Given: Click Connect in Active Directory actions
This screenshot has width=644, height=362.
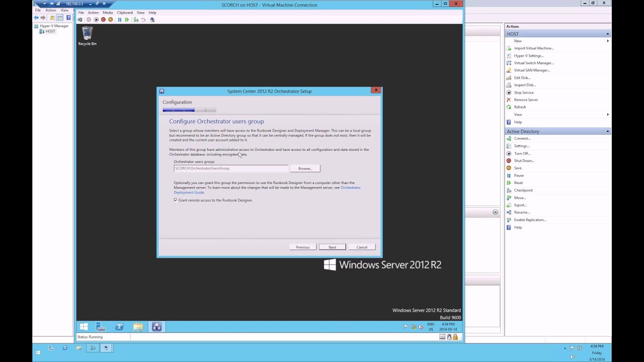Looking at the screenshot, I should (522, 138).
